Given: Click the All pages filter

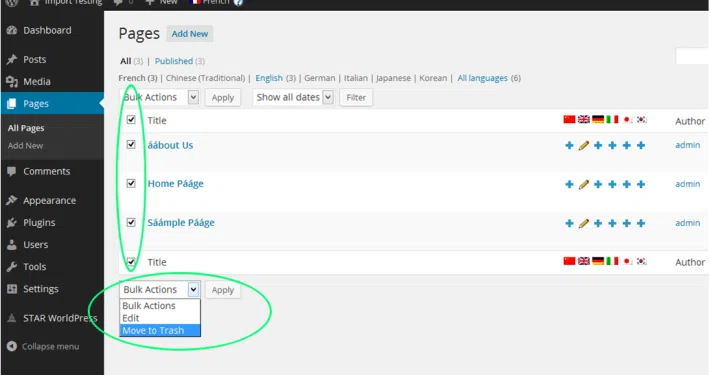Looking at the screenshot, I should 126,61.
